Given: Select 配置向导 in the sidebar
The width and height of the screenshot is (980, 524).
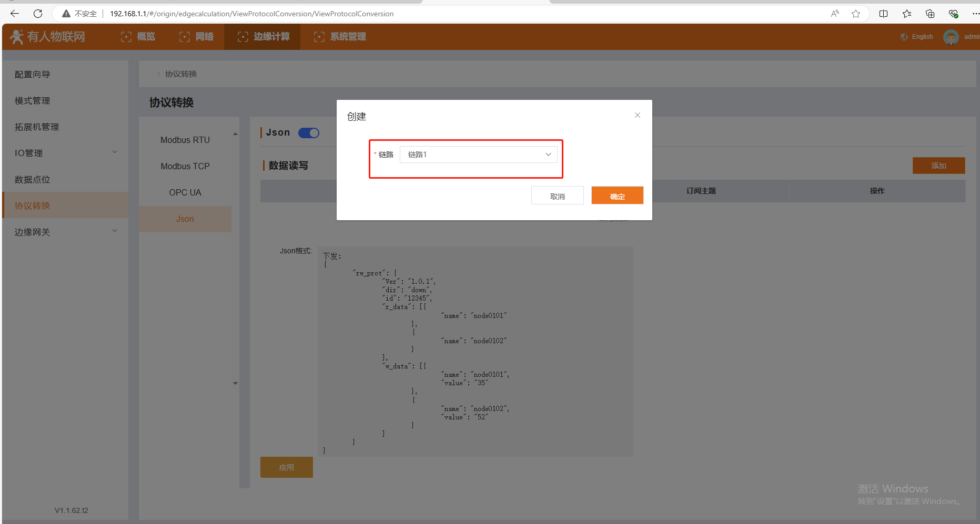Looking at the screenshot, I should click(x=33, y=74).
